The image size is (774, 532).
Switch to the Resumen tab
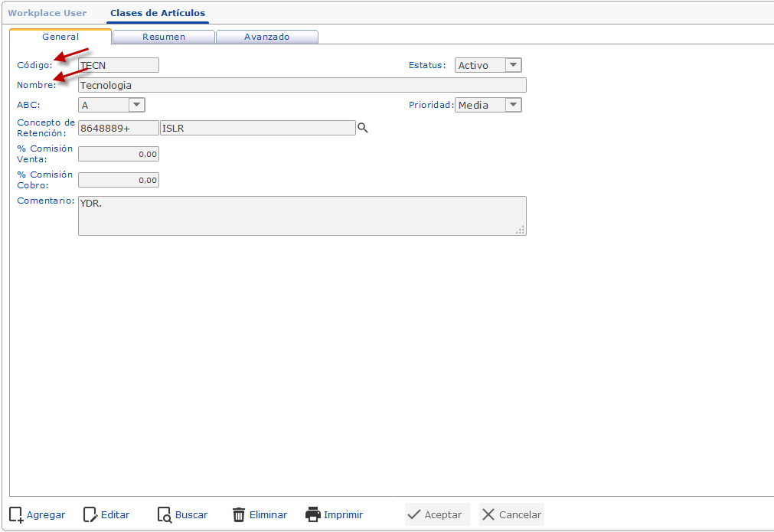[x=164, y=37]
